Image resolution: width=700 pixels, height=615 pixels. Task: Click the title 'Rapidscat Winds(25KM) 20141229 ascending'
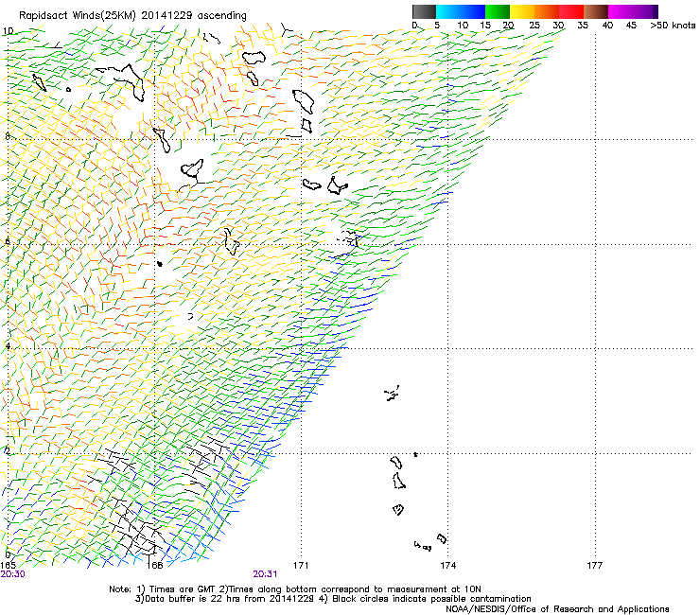click(x=132, y=16)
